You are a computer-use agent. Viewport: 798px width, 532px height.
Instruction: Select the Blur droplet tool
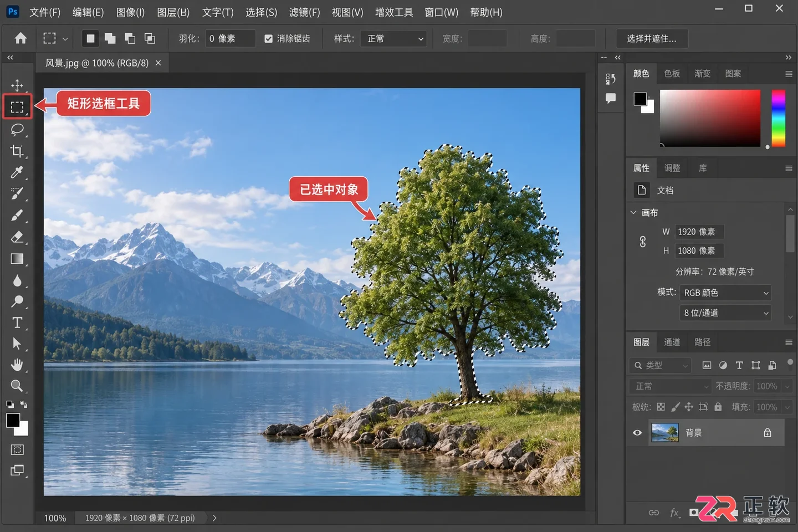tap(17, 280)
